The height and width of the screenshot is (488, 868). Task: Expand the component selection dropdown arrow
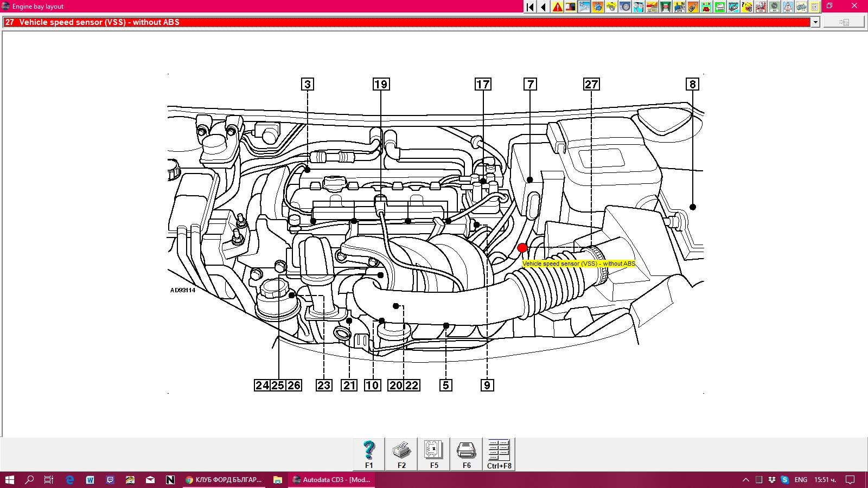(x=815, y=22)
